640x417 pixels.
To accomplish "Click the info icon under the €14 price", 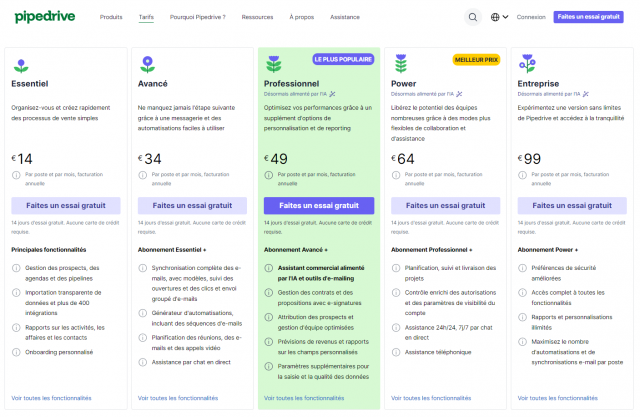I will (x=16, y=175).
